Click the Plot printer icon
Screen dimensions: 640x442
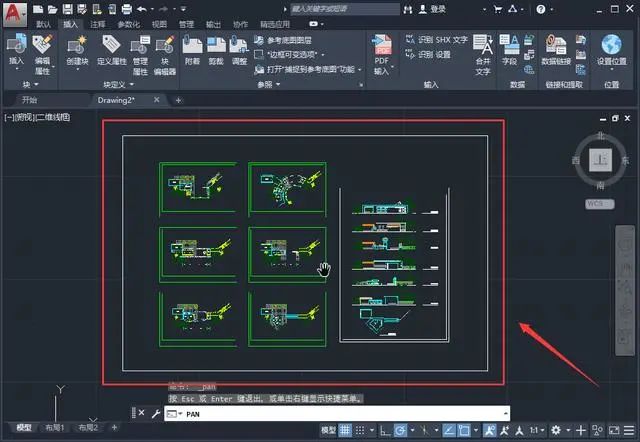pyautogui.click(x=127, y=9)
